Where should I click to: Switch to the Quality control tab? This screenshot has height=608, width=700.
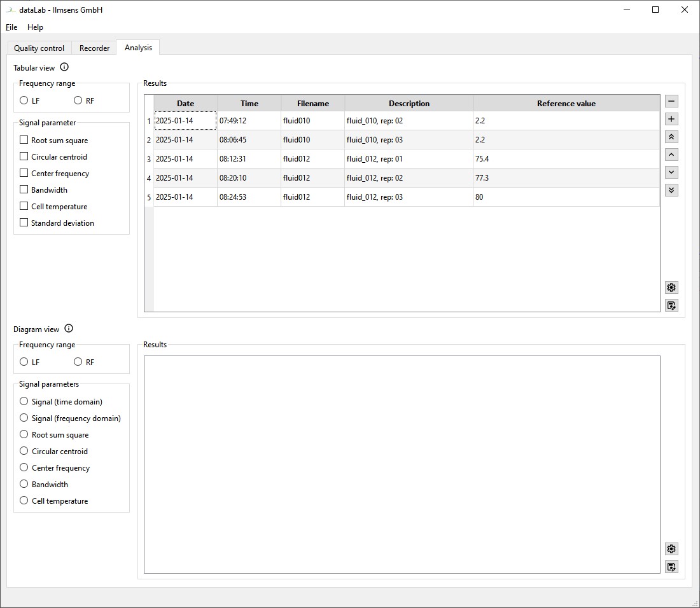[x=39, y=48]
